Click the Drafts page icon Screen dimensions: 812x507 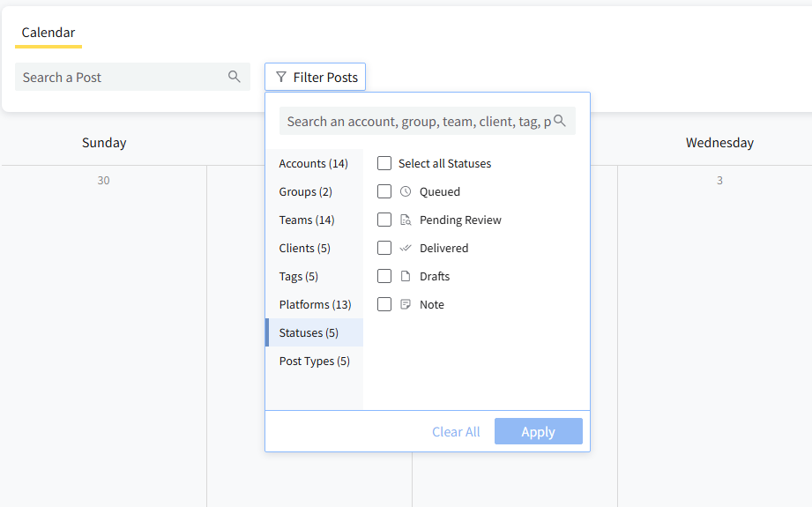click(406, 276)
